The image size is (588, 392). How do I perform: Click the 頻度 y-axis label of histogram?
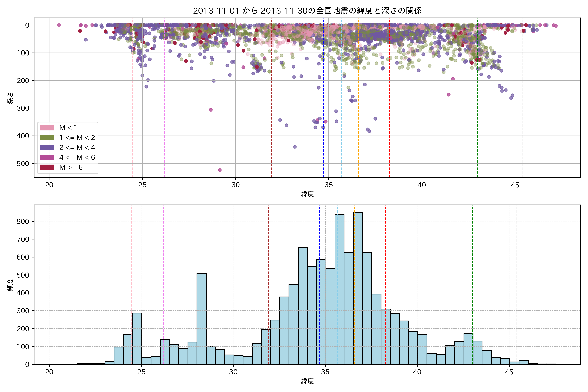click(10, 285)
